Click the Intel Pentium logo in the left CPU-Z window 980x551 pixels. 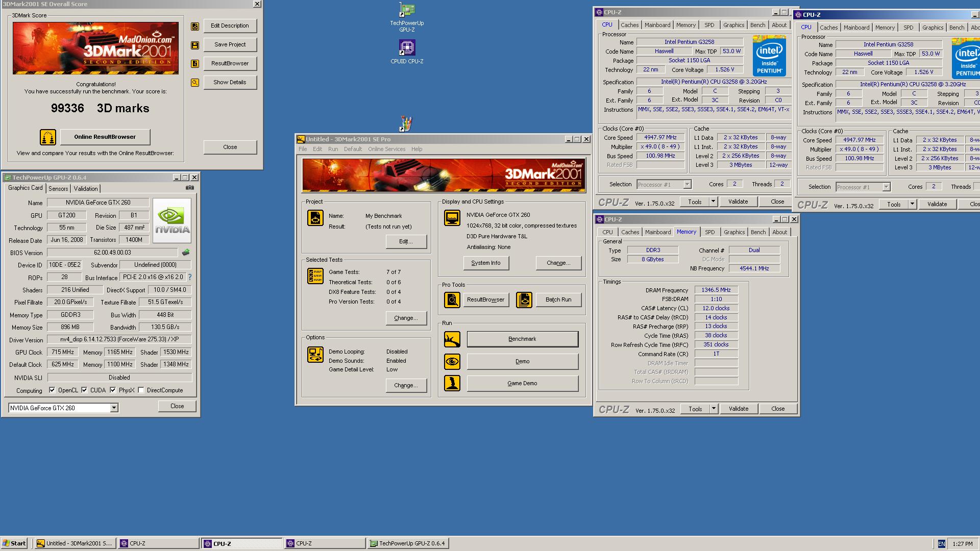pyautogui.click(x=769, y=56)
